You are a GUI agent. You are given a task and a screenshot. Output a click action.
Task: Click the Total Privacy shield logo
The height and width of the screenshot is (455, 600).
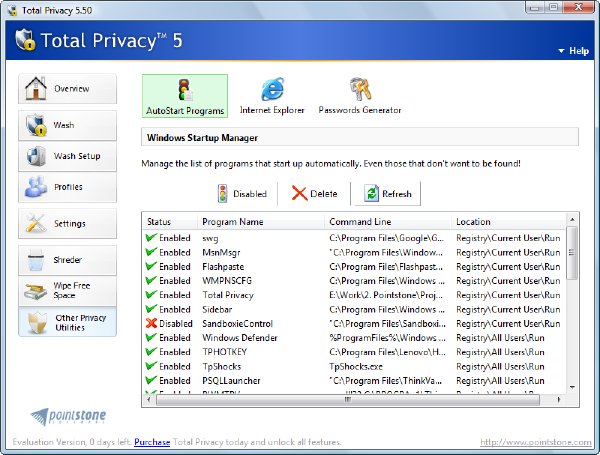coord(25,39)
